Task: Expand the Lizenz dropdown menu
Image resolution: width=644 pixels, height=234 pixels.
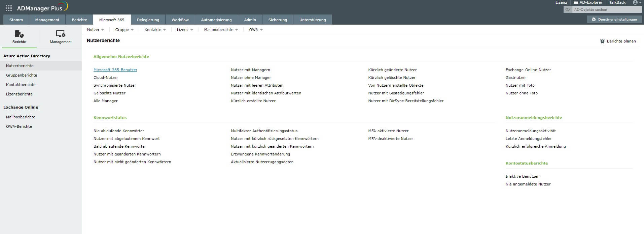Action: [x=185, y=30]
